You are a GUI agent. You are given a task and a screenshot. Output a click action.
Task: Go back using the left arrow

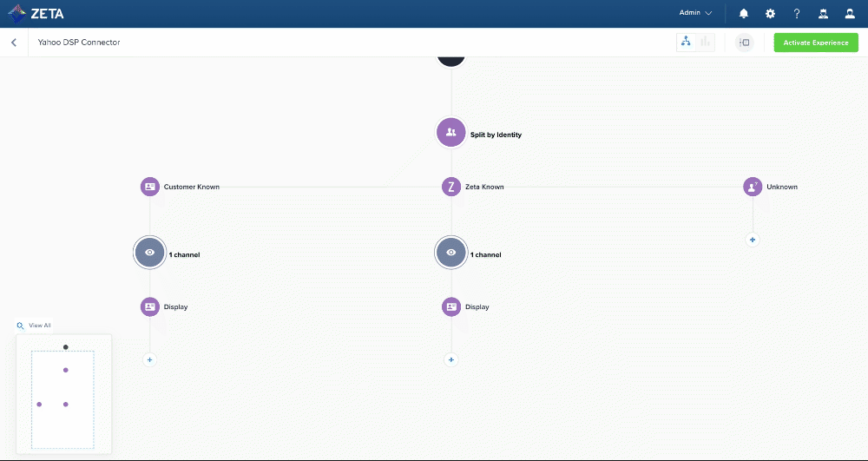[x=14, y=43]
